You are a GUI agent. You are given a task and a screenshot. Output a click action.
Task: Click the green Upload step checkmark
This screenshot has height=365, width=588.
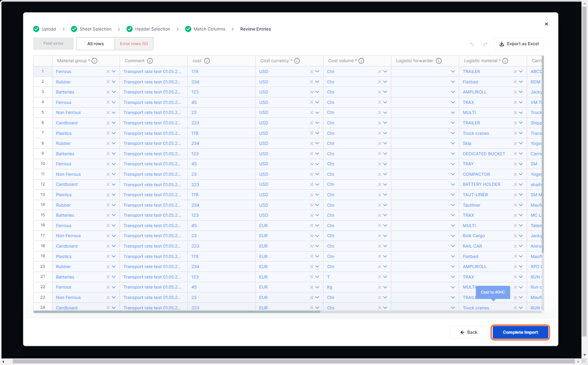point(36,29)
